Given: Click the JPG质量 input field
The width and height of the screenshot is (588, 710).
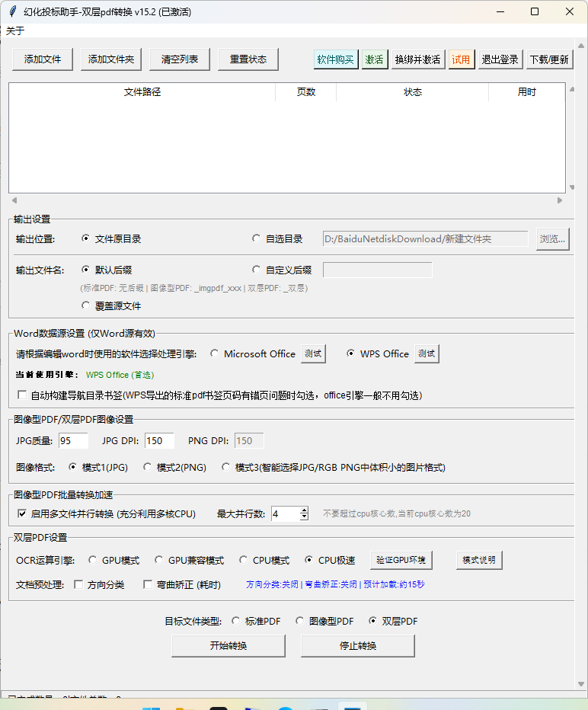Looking at the screenshot, I should click(x=73, y=440).
